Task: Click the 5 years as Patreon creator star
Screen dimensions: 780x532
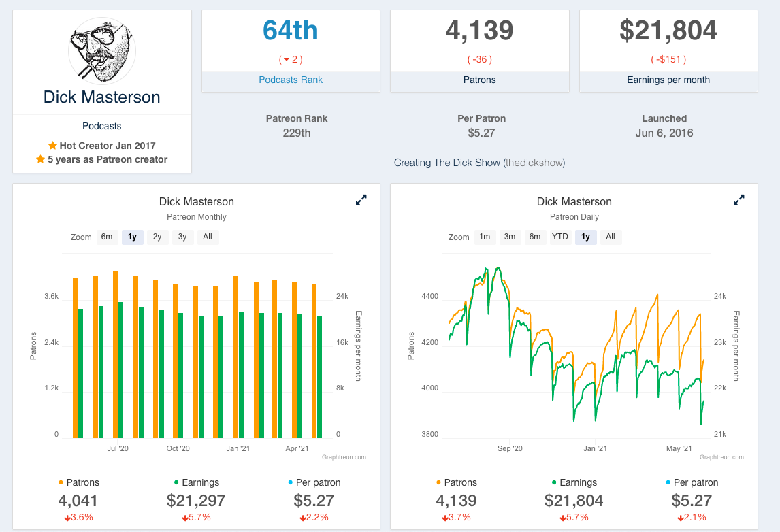Action: pos(41,159)
